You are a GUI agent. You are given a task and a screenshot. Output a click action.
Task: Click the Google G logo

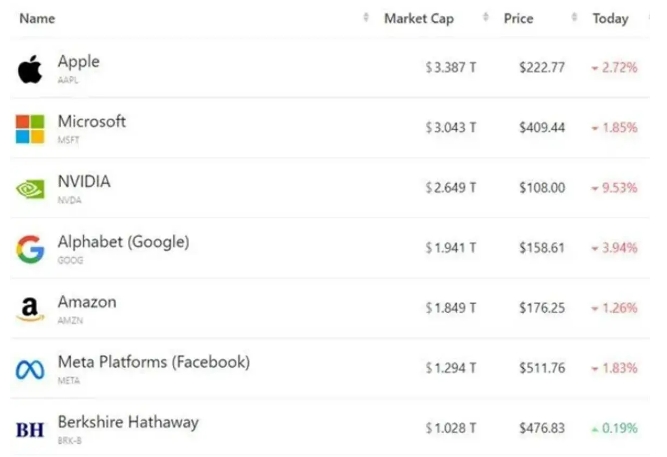tap(30, 249)
